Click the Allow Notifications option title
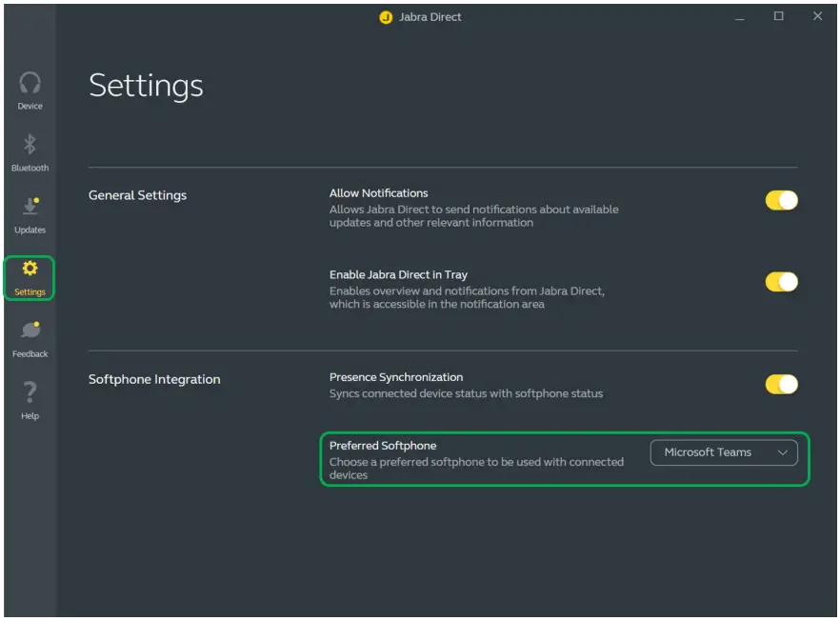The width and height of the screenshot is (840, 621). 378,193
